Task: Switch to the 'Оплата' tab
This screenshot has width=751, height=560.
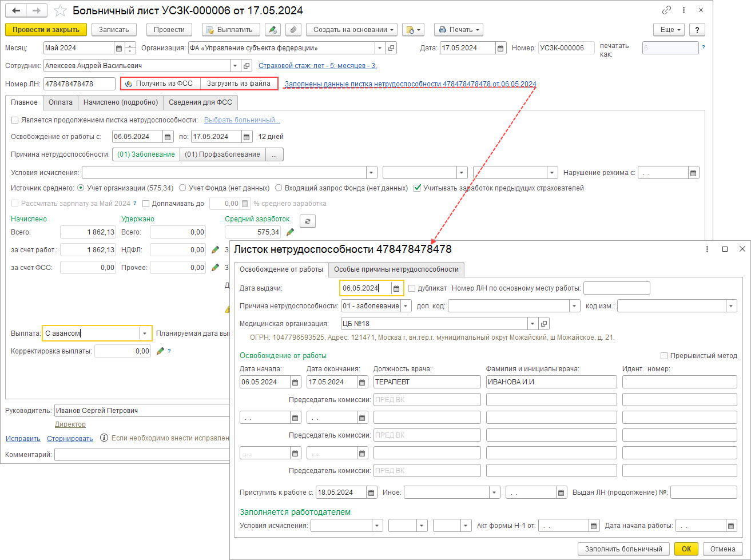Action: pos(61,102)
